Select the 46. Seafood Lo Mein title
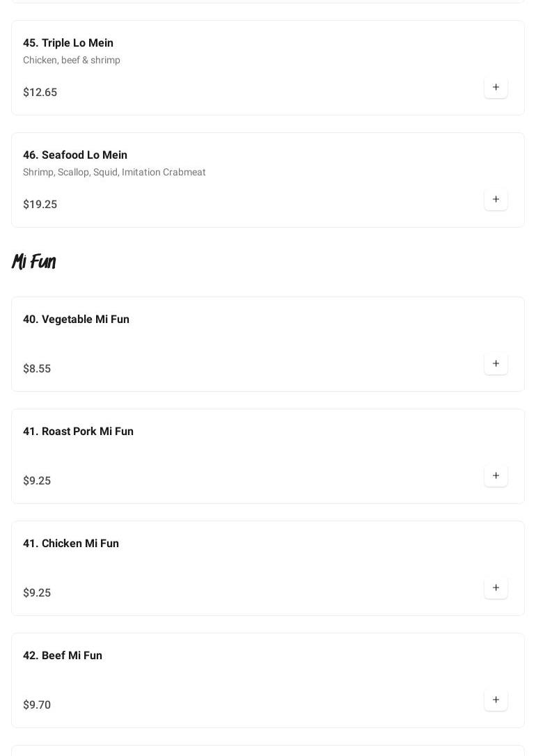This screenshot has height=756, width=536. coord(75,155)
